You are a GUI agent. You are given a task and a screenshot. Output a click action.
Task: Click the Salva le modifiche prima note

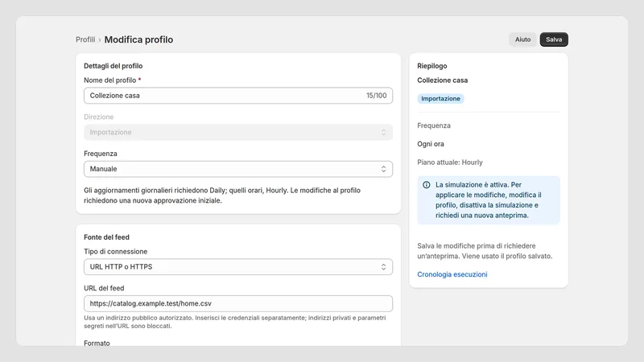click(x=485, y=251)
